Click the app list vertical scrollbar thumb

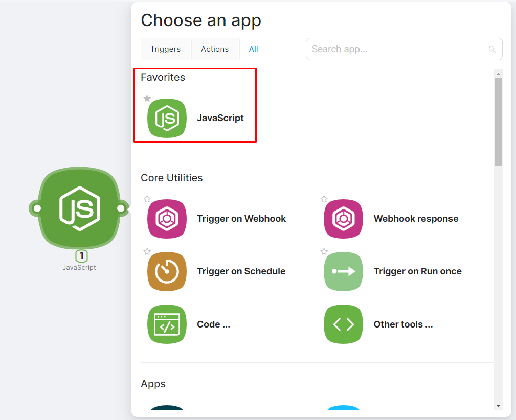click(498, 122)
